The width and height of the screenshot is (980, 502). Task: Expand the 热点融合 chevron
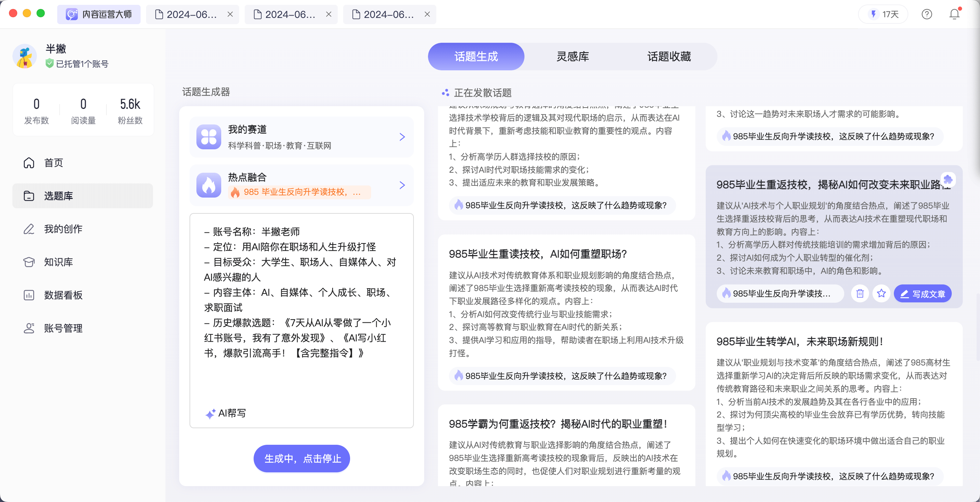click(402, 185)
